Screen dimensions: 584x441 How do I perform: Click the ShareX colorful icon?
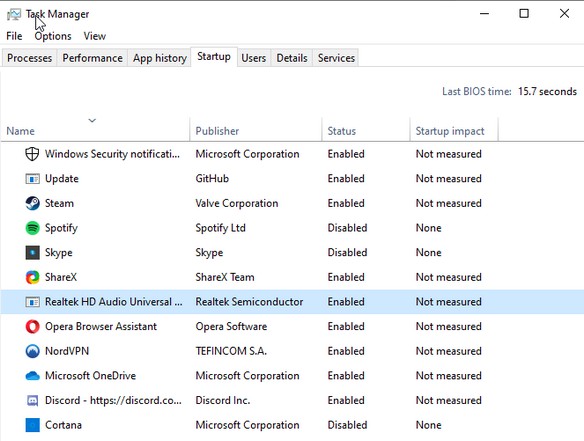coord(32,277)
